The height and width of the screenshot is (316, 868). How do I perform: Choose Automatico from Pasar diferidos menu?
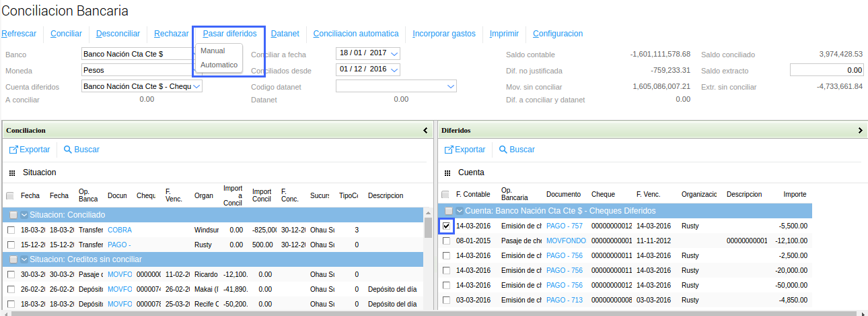219,65
